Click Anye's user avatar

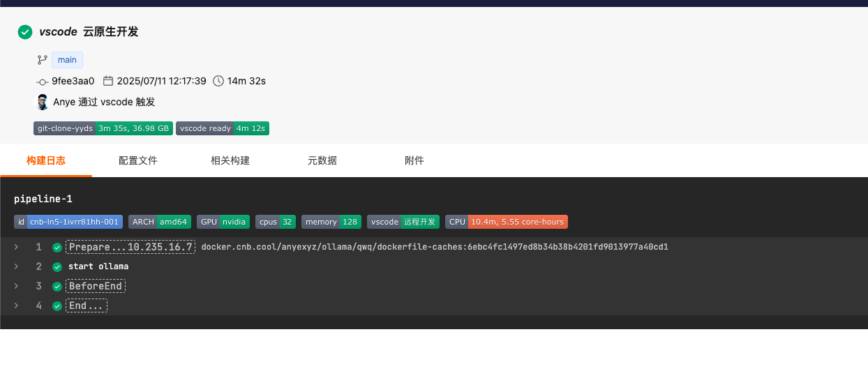(43, 102)
